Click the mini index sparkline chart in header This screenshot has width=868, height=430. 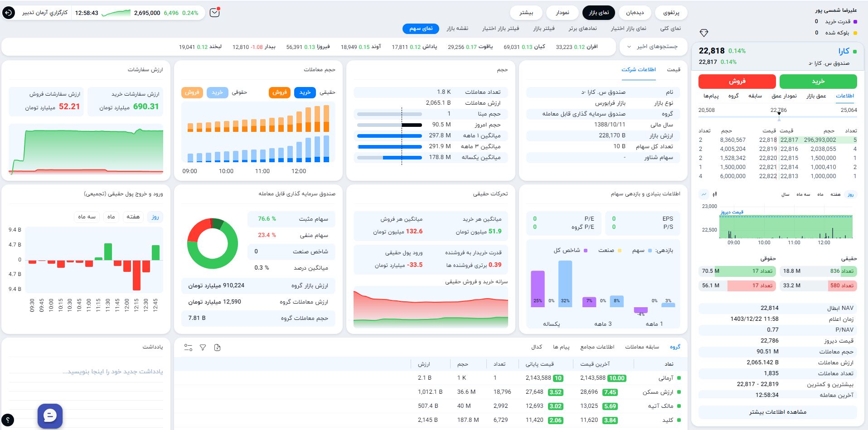tap(116, 13)
